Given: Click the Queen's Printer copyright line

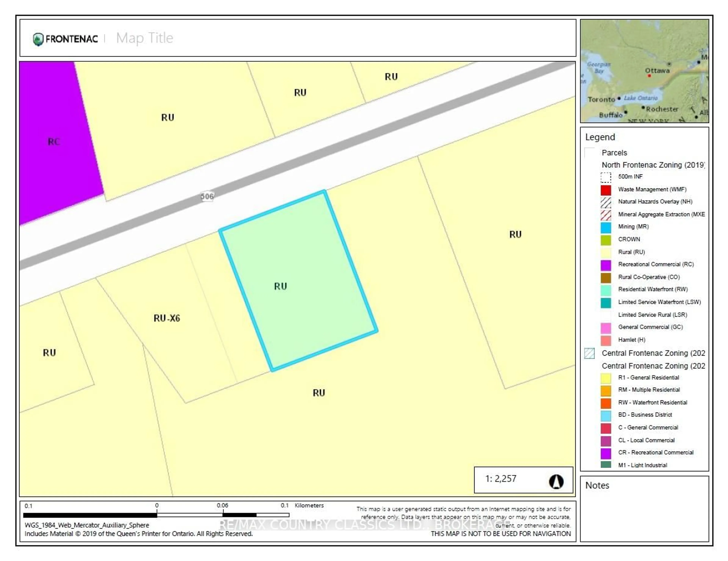Looking at the screenshot, I should point(138,534).
